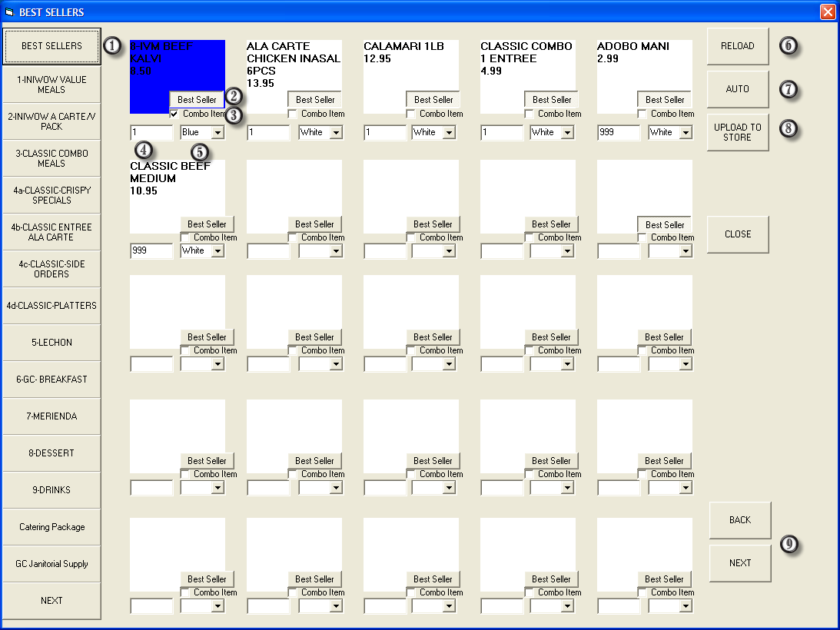Click order field under ALA CARTE CHICKEN INASAL
The width and height of the screenshot is (840, 630).
click(x=268, y=132)
